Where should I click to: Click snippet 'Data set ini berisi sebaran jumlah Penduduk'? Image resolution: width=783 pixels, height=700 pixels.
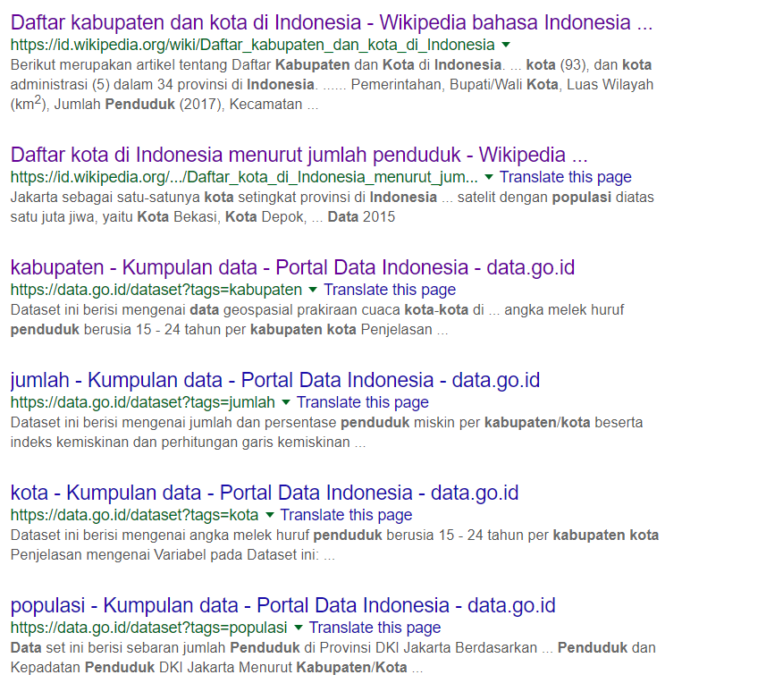coord(156,648)
